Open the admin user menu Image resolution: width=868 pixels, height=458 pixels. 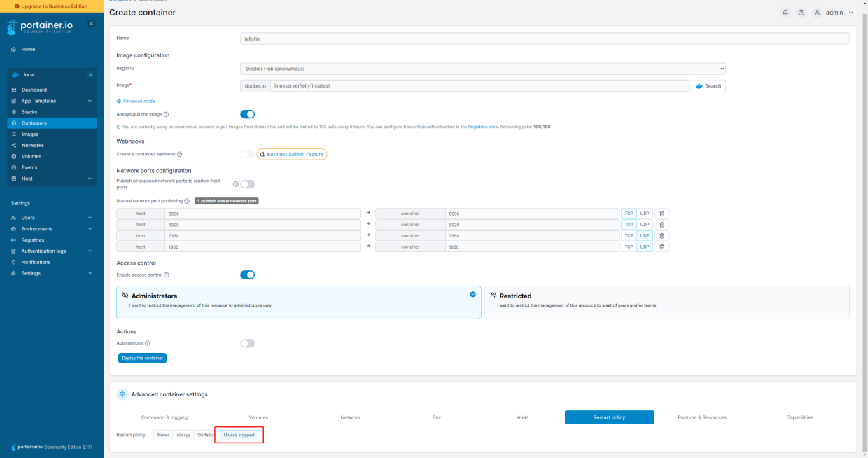pyautogui.click(x=834, y=13)
